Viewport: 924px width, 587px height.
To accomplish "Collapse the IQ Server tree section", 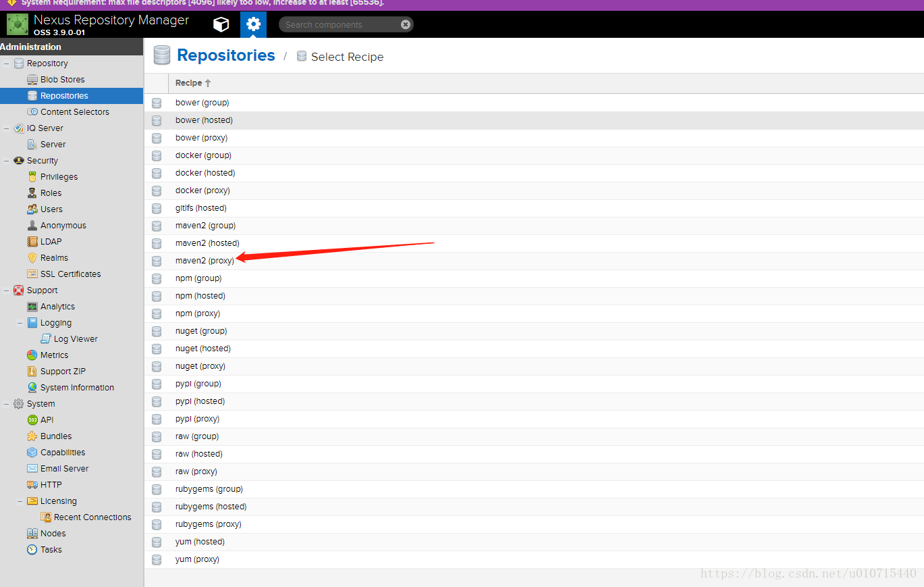I will tap(6, 128).
